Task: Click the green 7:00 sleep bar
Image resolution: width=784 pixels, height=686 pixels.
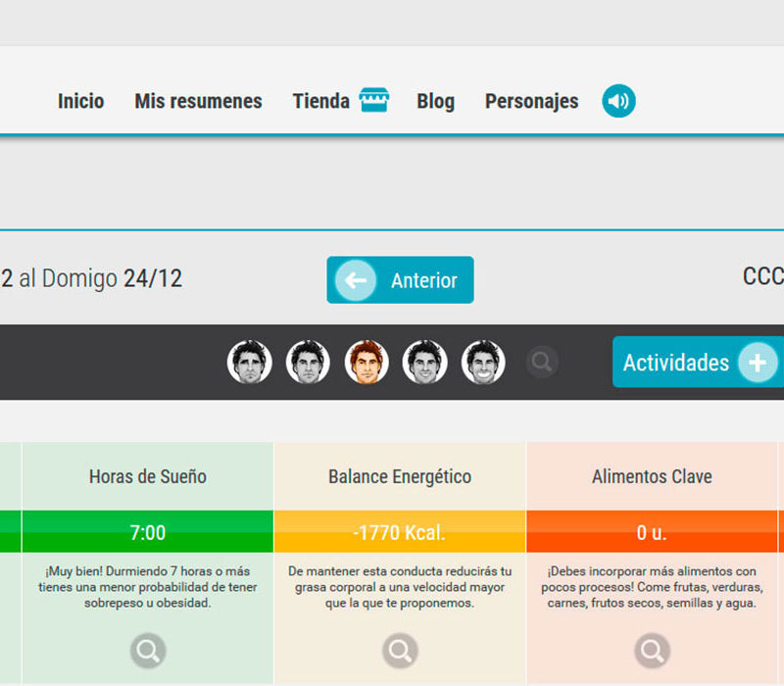Action: point(148,532)
